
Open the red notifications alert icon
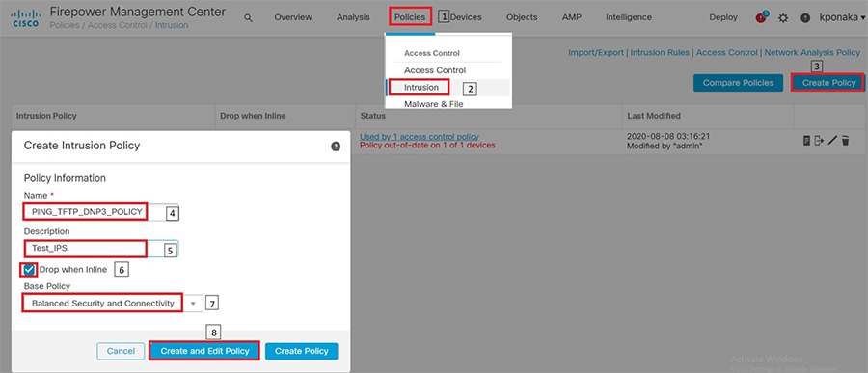[761, 17]
